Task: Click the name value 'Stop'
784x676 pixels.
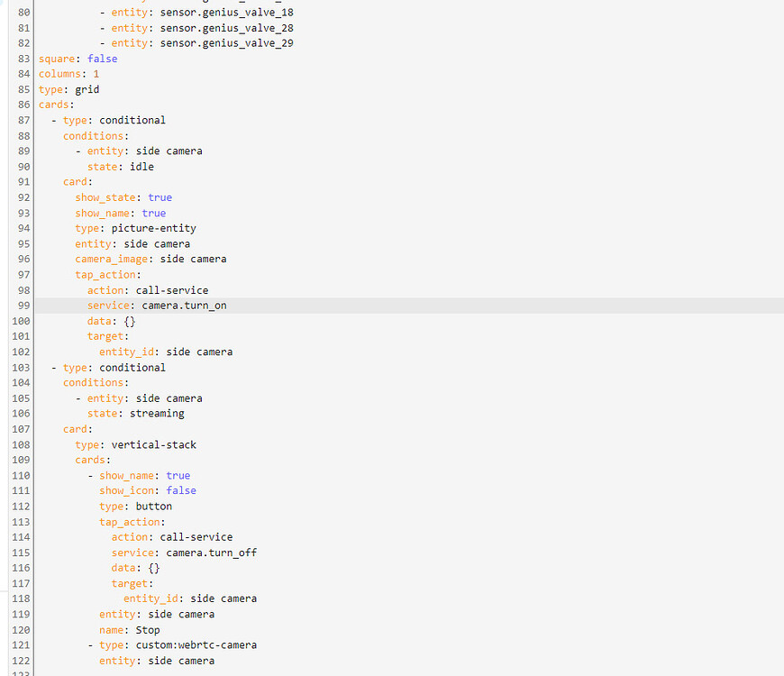Action: point(148,630)
